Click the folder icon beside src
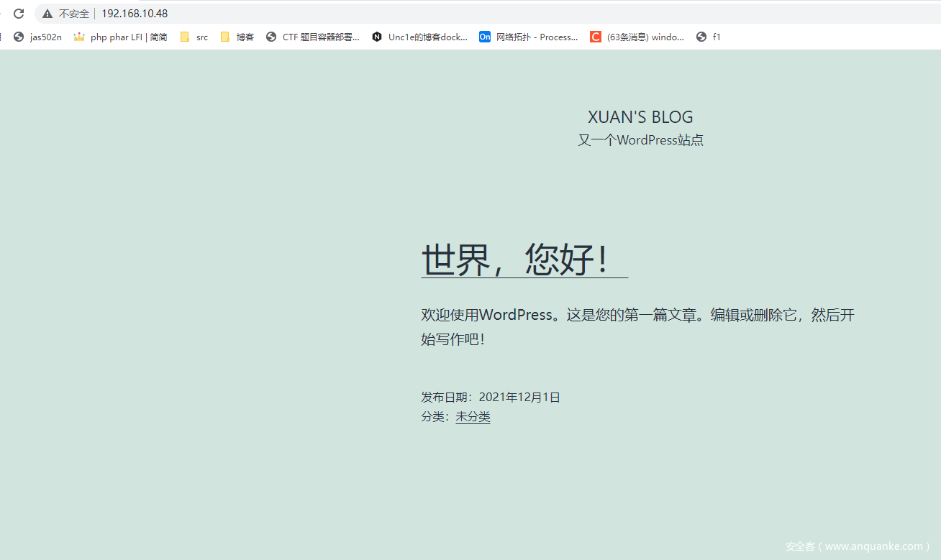 (x=185, y=37)
